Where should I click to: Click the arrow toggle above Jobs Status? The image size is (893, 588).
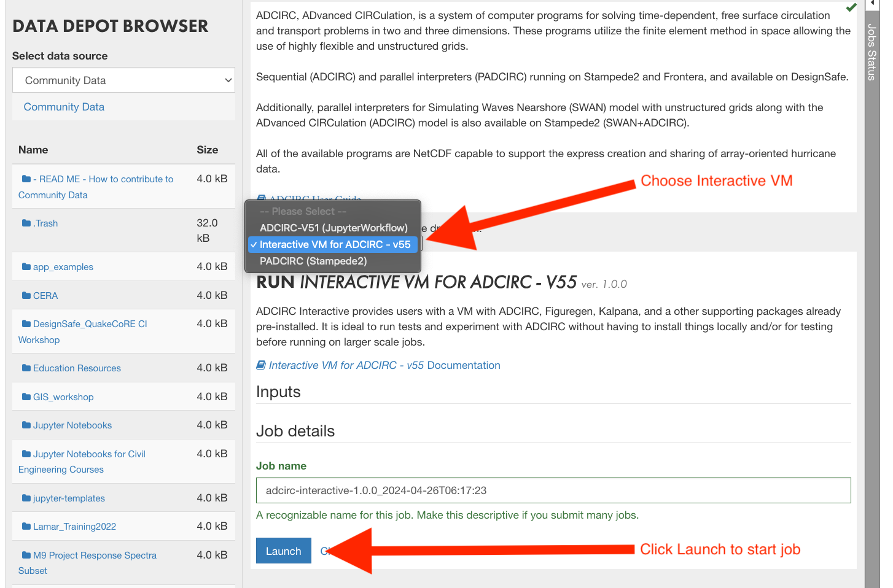872,4
